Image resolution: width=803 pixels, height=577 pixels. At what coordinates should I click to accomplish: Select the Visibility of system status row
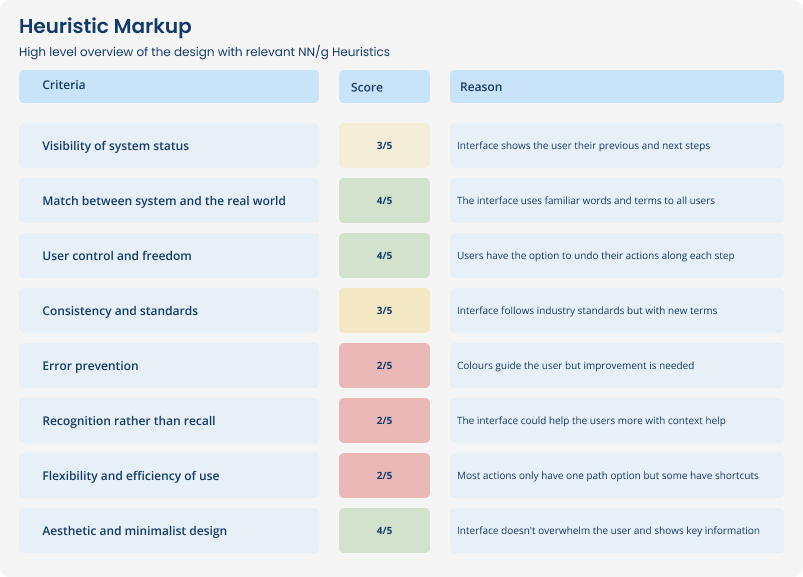tap(168, 146)
